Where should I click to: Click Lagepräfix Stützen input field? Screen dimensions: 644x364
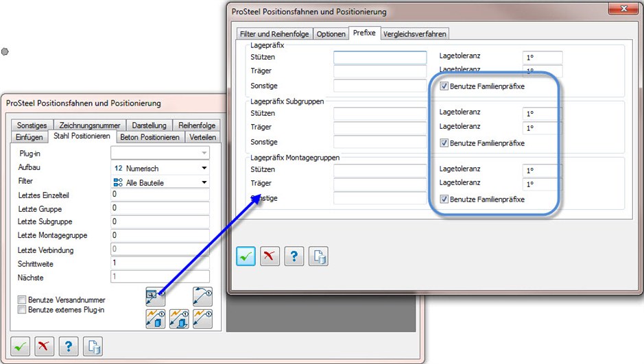pyautogui.click(x=380, y=57)
